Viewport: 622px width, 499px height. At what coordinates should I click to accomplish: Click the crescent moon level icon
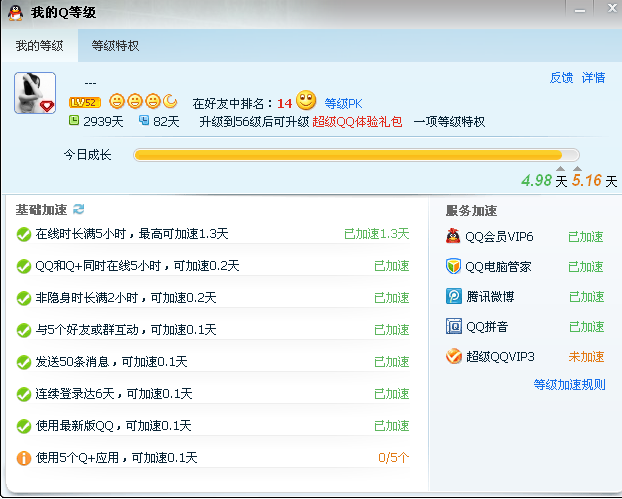(x=170, y=102)
